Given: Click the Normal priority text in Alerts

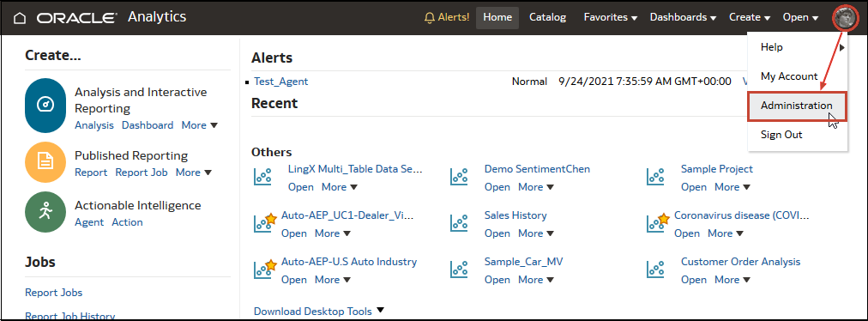Looking at the screenshot, I should pos(529,82).
